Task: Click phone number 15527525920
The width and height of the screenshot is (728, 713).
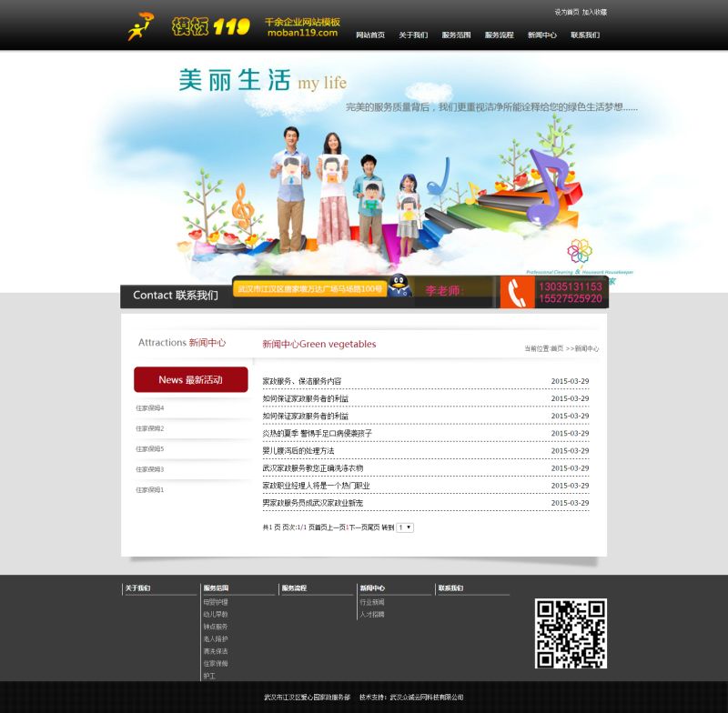Action: tap(571, 298)
